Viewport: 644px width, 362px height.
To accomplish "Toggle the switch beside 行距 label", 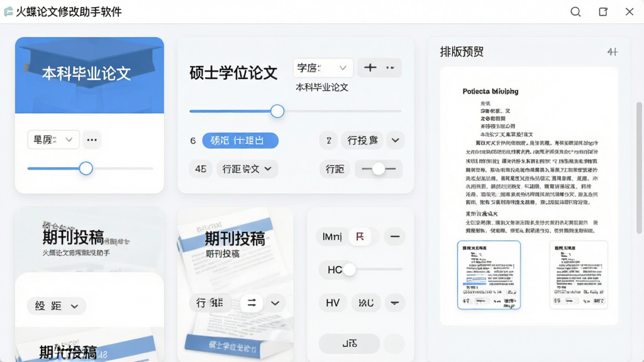I will click(x=378, y=168).
